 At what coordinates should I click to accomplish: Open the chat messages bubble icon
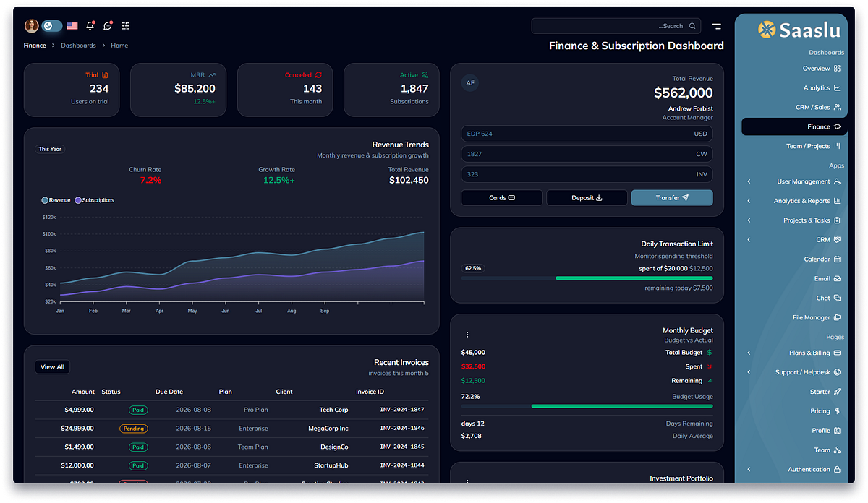pos(108,26)
